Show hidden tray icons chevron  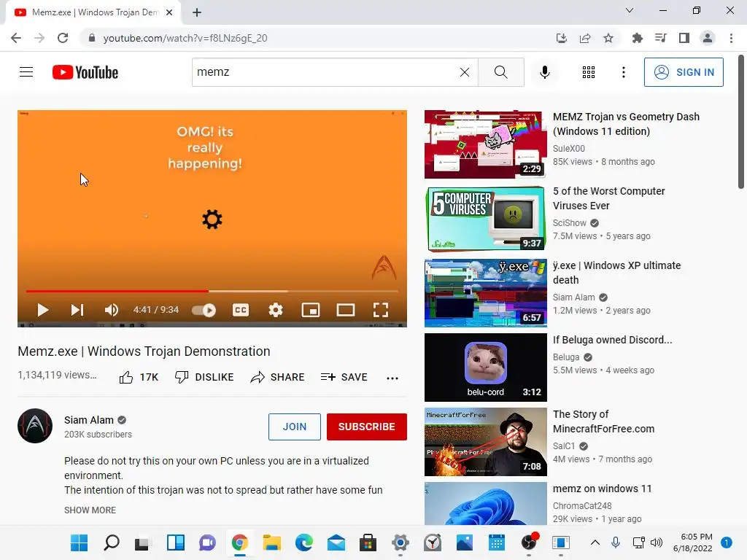point(595,542)
